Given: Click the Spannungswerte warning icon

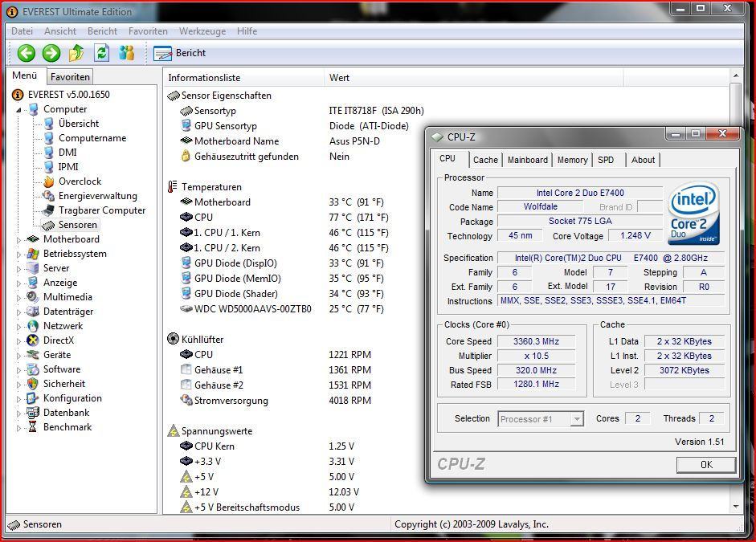Looking at the screenshot, I should [173, 431].
